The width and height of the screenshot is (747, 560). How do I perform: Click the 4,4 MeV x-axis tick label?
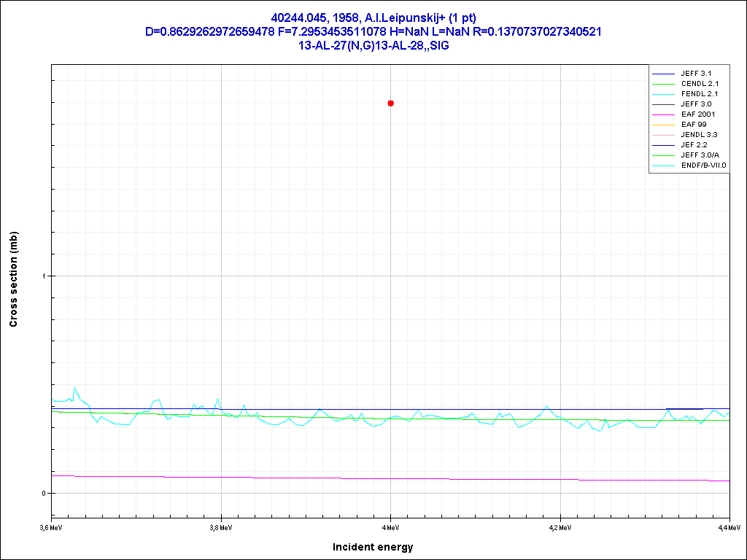[x=729, y=526]
